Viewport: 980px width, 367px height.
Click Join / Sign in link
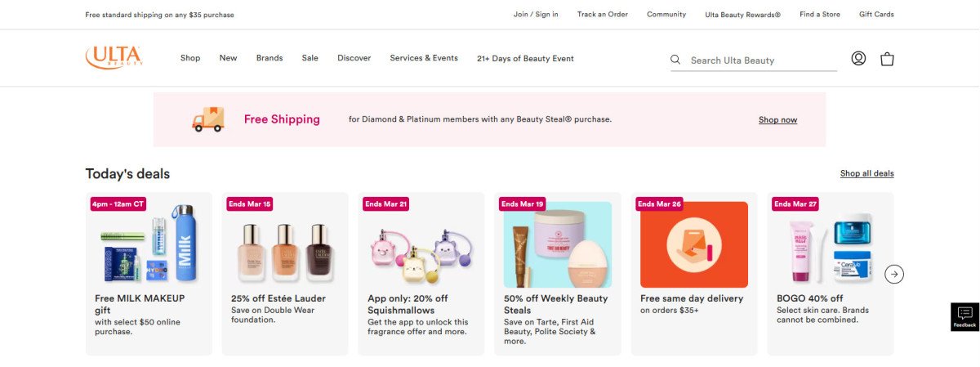[536, 15]
